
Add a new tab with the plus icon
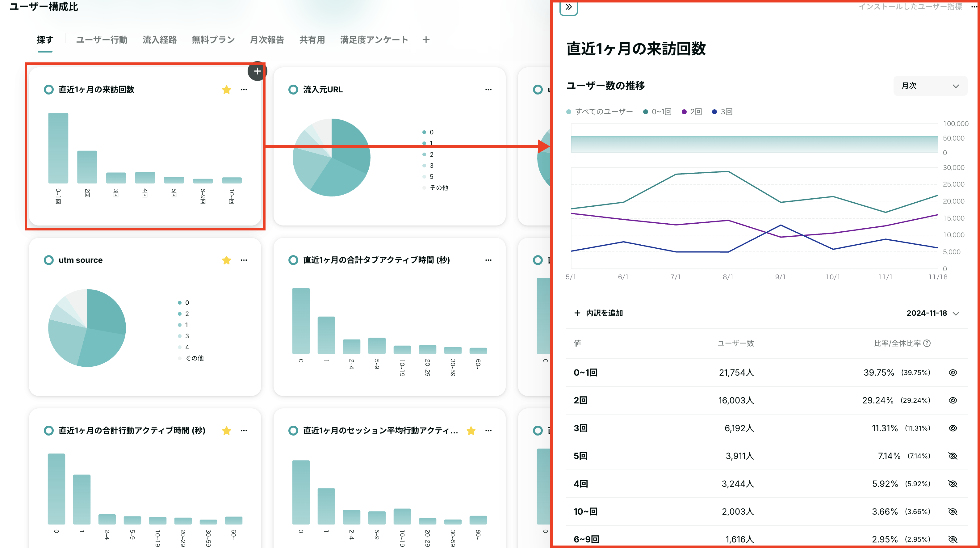point(426,40)
